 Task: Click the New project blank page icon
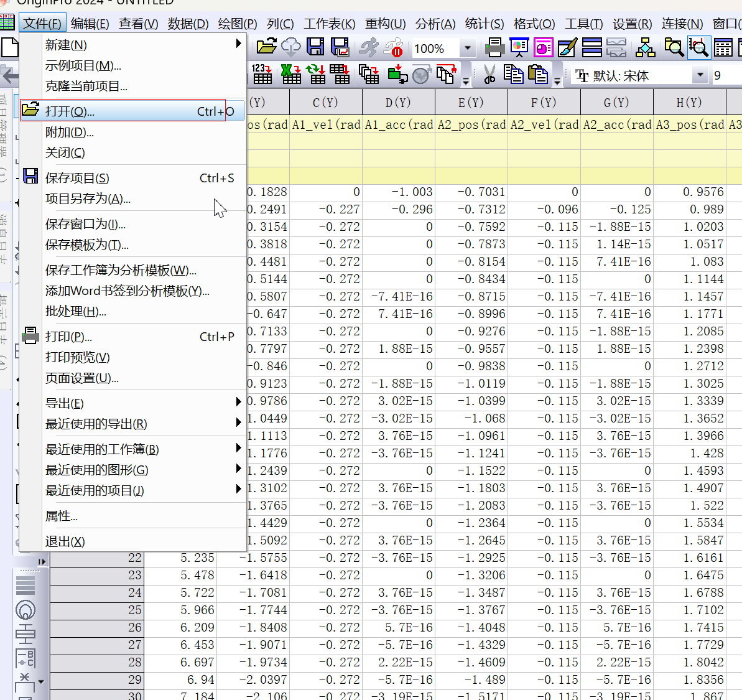[9, 47]
